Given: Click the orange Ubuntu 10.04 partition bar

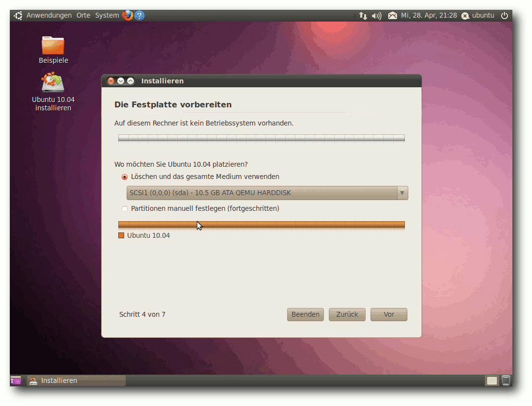Looking at the screenshot, I should [x=261, y=225].
